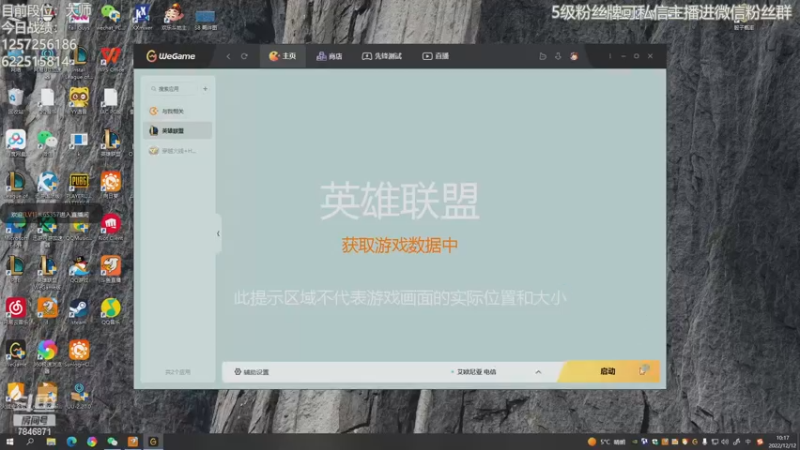
Task: Click the chevron beside server selection
Action: [x=538, y=372]
